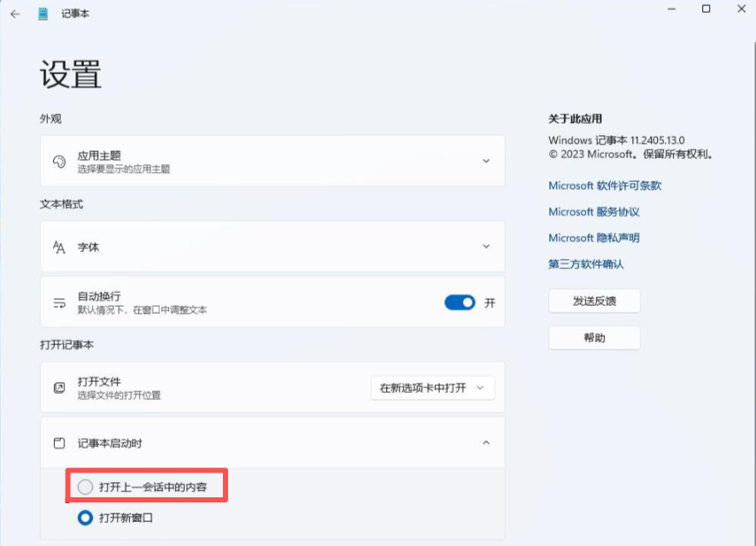Image resolution: width=756 pixels, height=546 pixels.
Task: Click the 文本格式 section label
Action: [x=62, y=204]
